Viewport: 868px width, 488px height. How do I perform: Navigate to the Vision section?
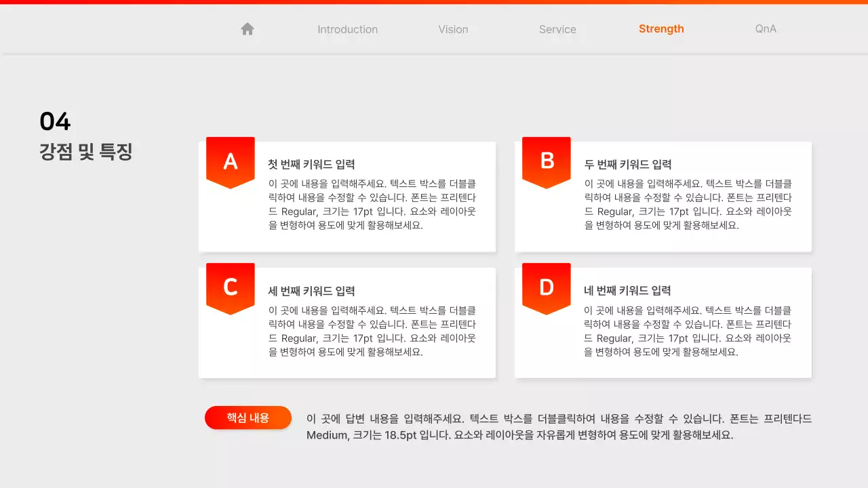[453, 29]
